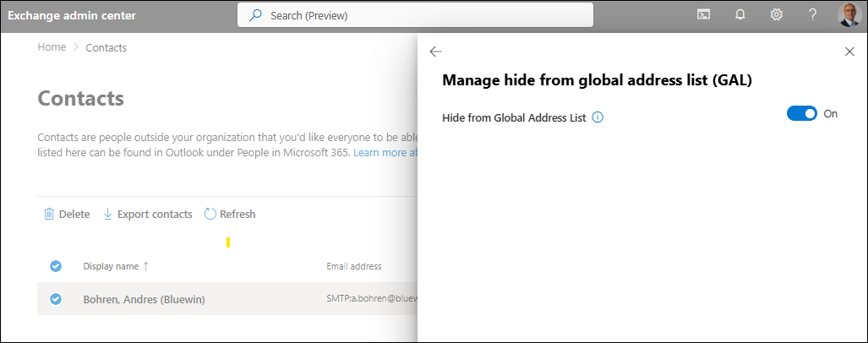This screenshot has width=868, height=343.
Task: Go back using the panel's left arrow
Action: click(435, 52)
